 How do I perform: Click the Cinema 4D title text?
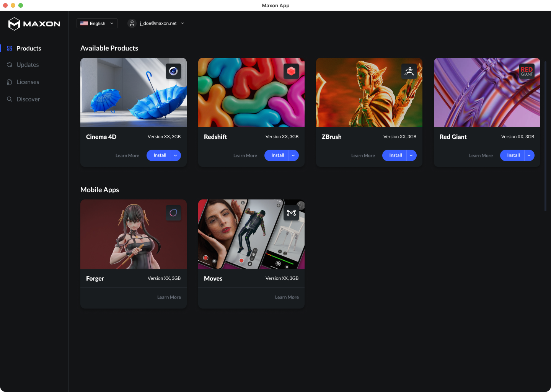tap(101, 137)
